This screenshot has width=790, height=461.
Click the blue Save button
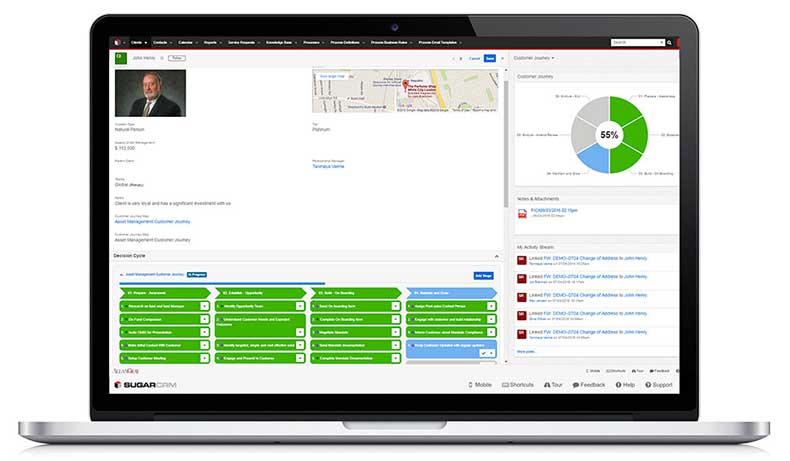click(490, 58)
